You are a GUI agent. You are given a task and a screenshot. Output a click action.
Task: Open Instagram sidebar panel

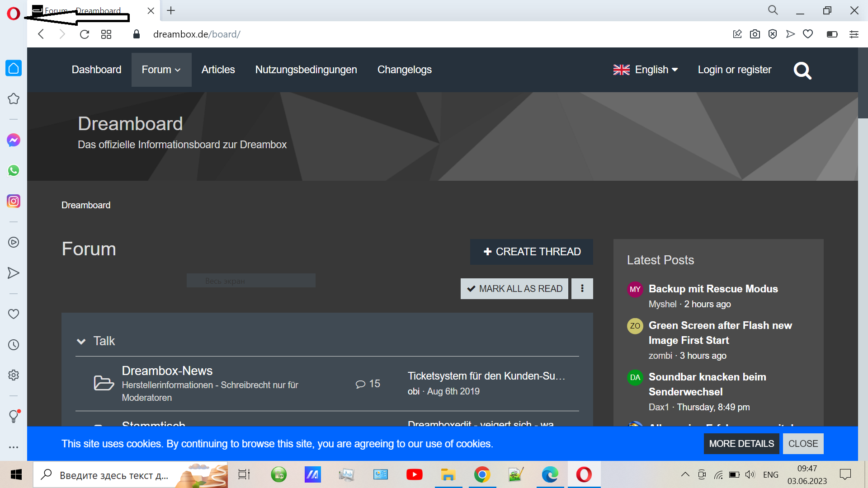(14, 201)
